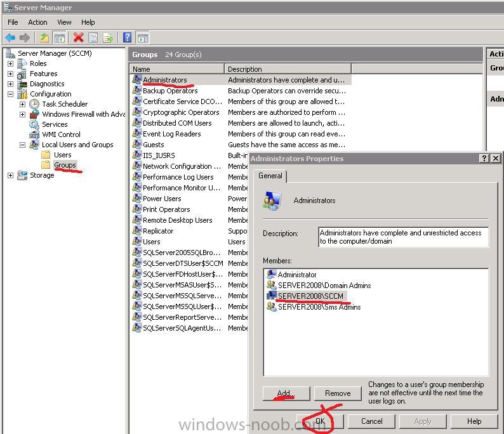The width and height of the screenshot is (504, 434).
Task: Select the Distributed COM Users group
Action: pos(177,122)
